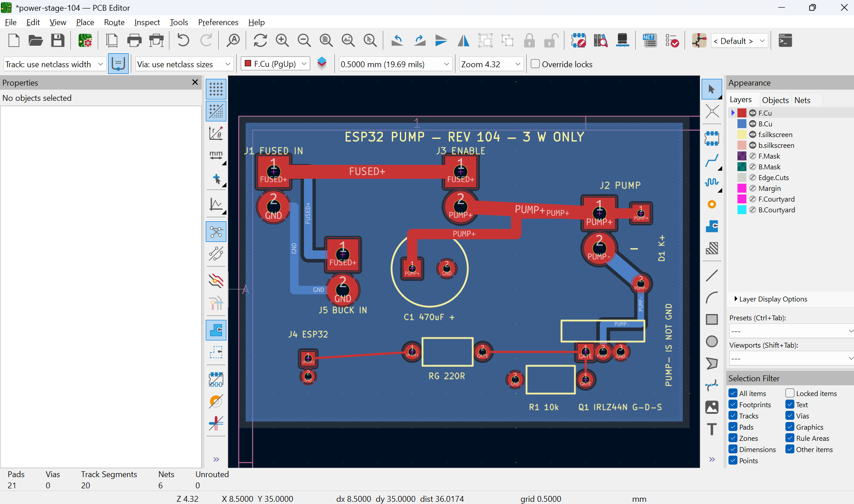
Task: Select the Add text tool
Action: pyautogui.click(x=712, y=429)
